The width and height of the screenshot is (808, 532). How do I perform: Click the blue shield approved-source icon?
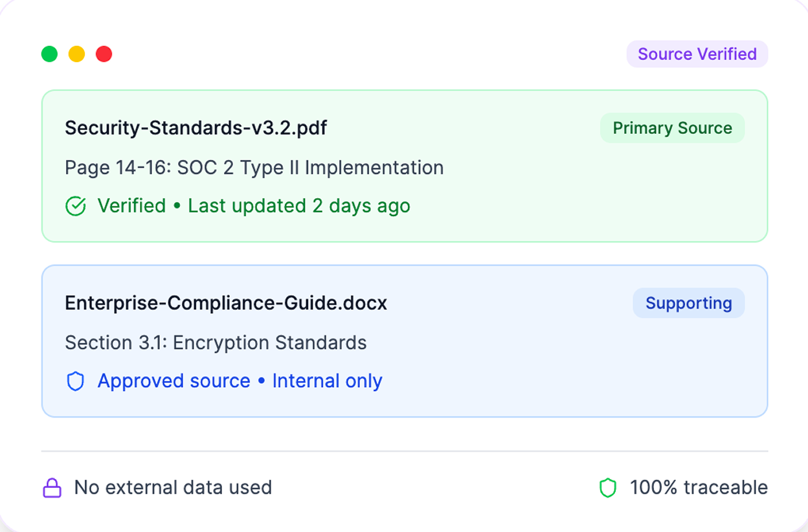click(76, 381)
